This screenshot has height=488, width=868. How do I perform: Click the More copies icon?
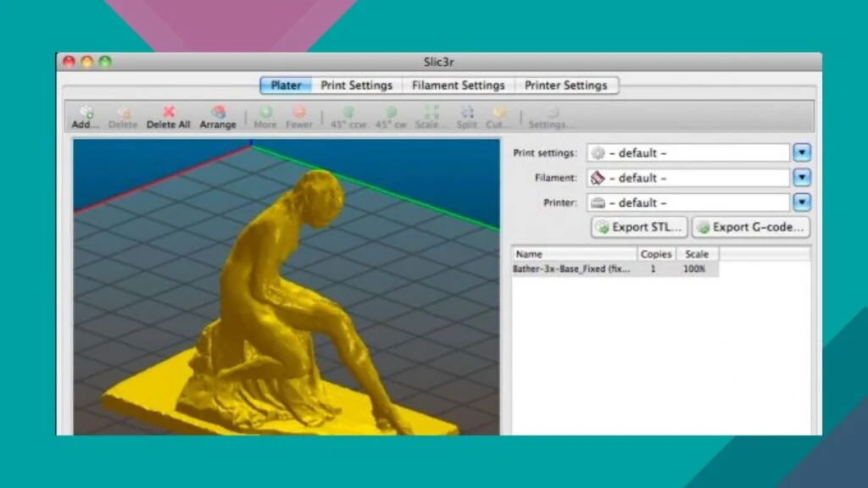tap(265, 113)
